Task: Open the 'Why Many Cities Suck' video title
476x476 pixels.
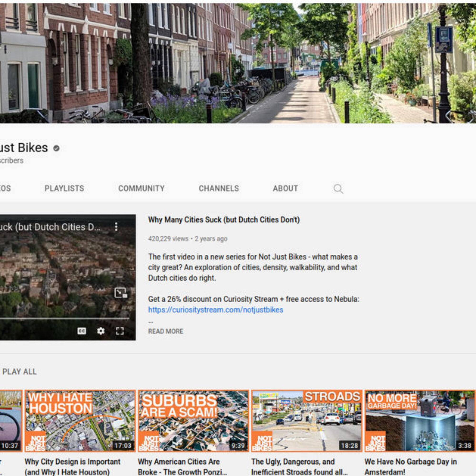Action: 224,220
